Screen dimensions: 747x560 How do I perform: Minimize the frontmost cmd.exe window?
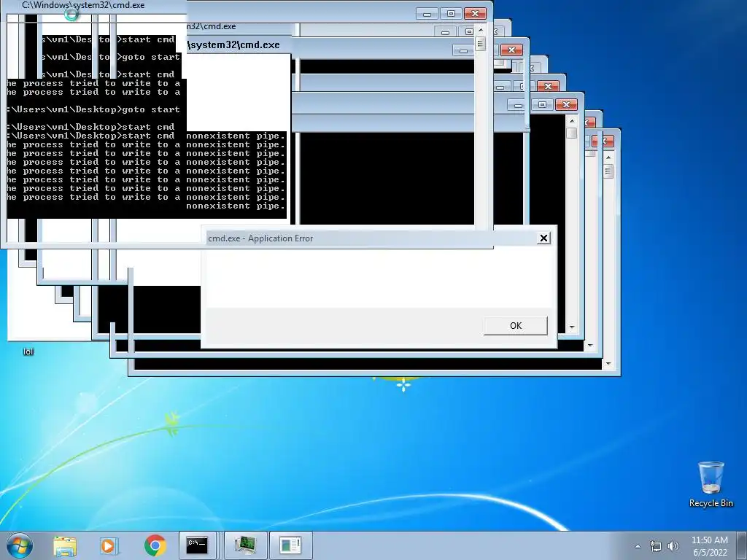click(x=427, y=14)
